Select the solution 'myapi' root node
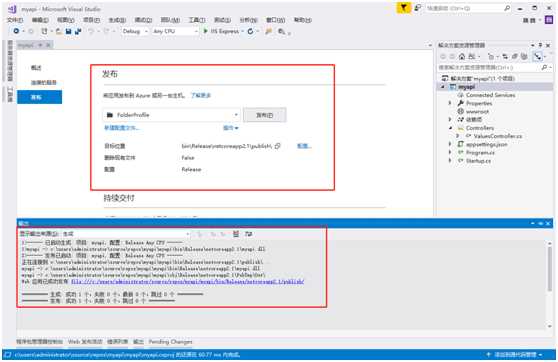The image size is (558, 362). point(483,78)
